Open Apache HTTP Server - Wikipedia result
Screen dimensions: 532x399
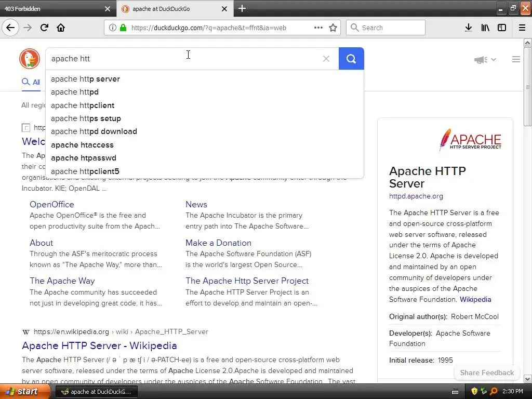[x=99, y=345]
